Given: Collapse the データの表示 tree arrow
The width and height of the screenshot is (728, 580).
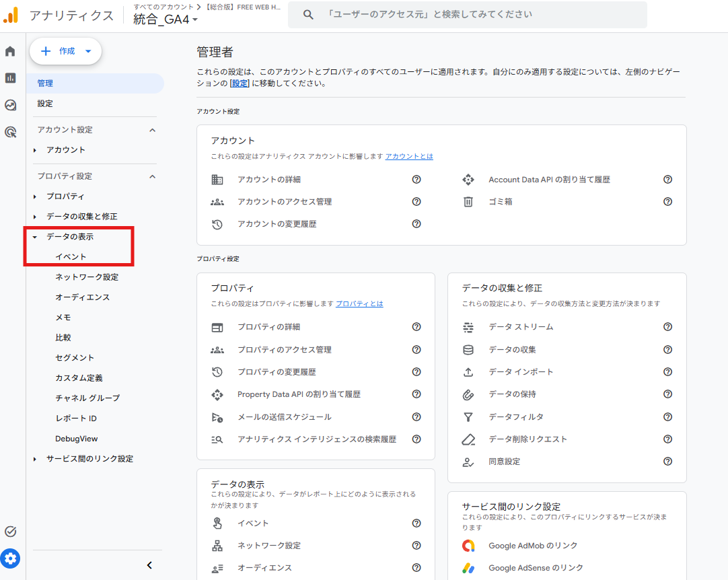Looking at the screenshot, I should [x=35, y=237].
